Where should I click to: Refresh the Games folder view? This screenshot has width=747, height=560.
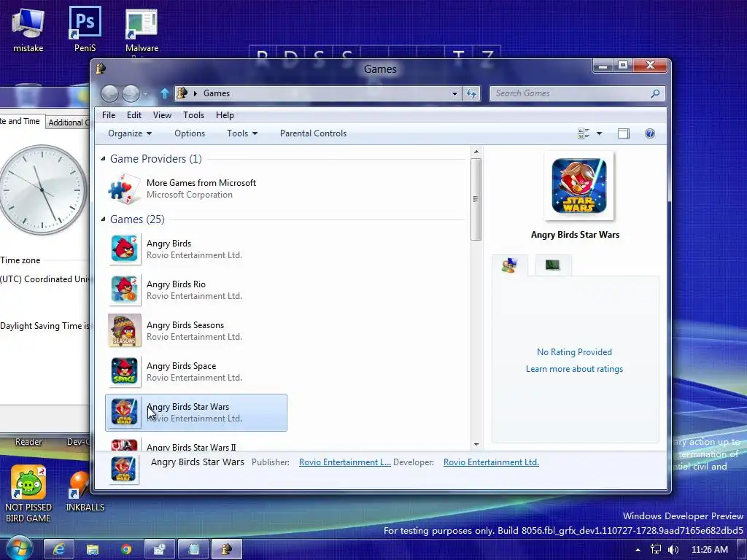(471, 93)
